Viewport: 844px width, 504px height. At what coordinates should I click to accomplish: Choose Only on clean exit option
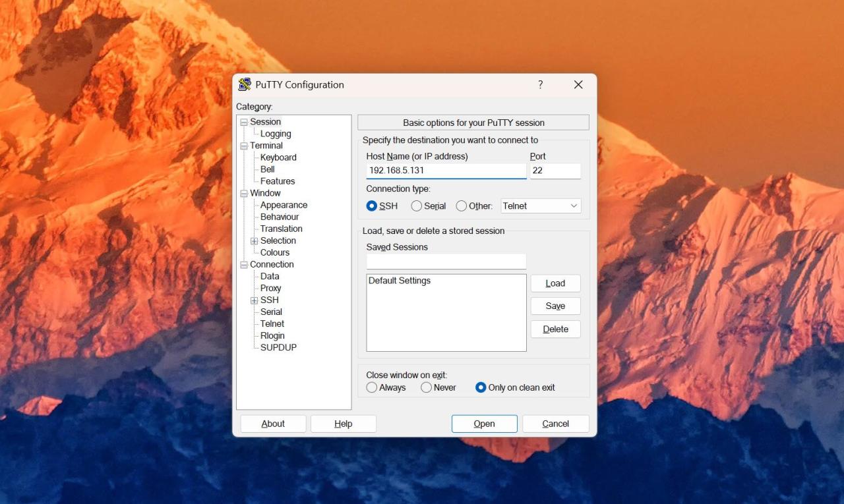[x=481, y=387]
